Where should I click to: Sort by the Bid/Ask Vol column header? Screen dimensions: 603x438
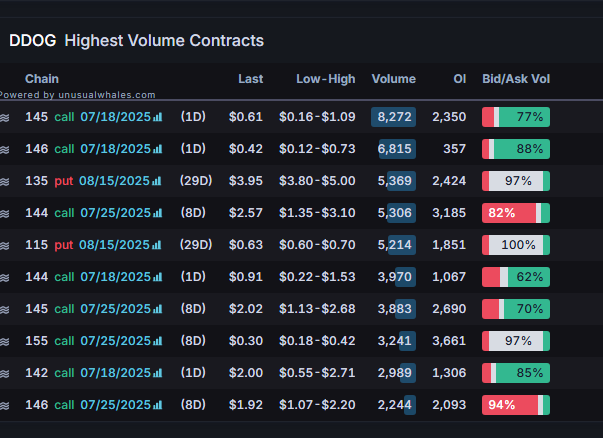516,79
